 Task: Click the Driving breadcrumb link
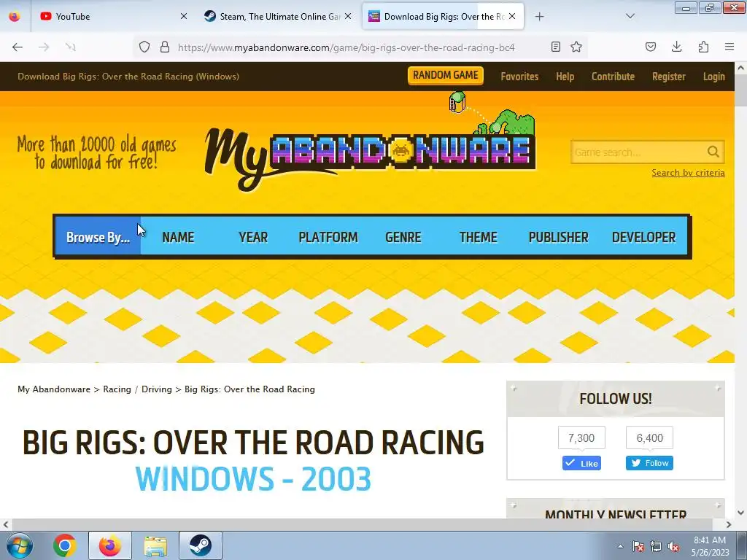click(x=157, y=389)
